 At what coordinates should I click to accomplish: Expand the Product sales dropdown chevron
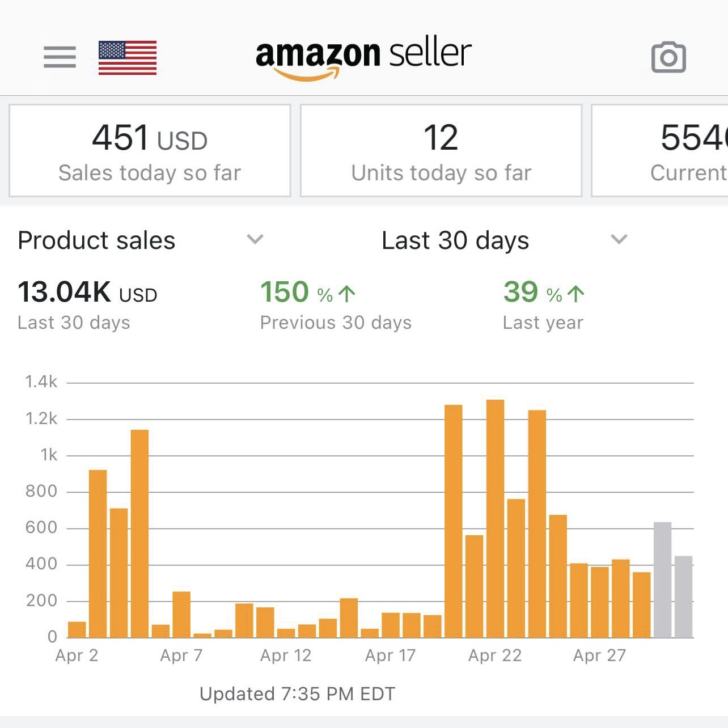255,239
